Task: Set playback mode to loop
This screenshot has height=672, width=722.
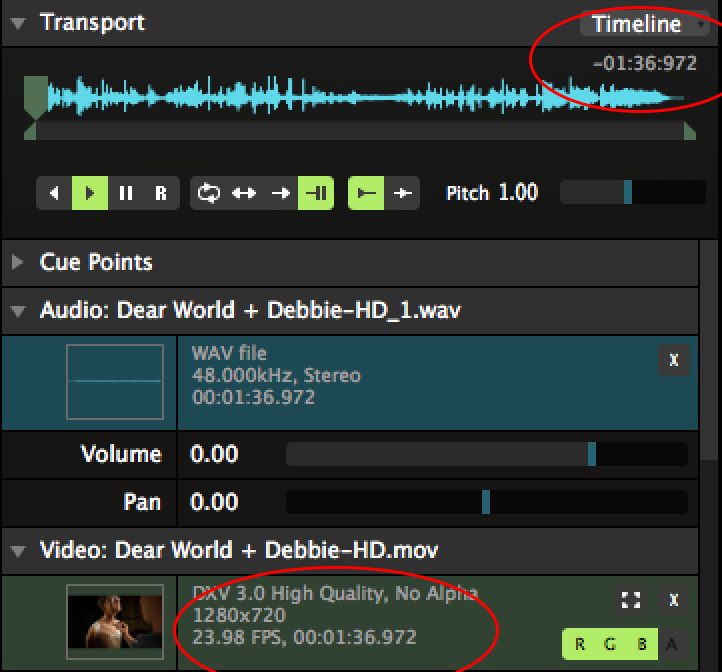Action: tap(209, 193)
